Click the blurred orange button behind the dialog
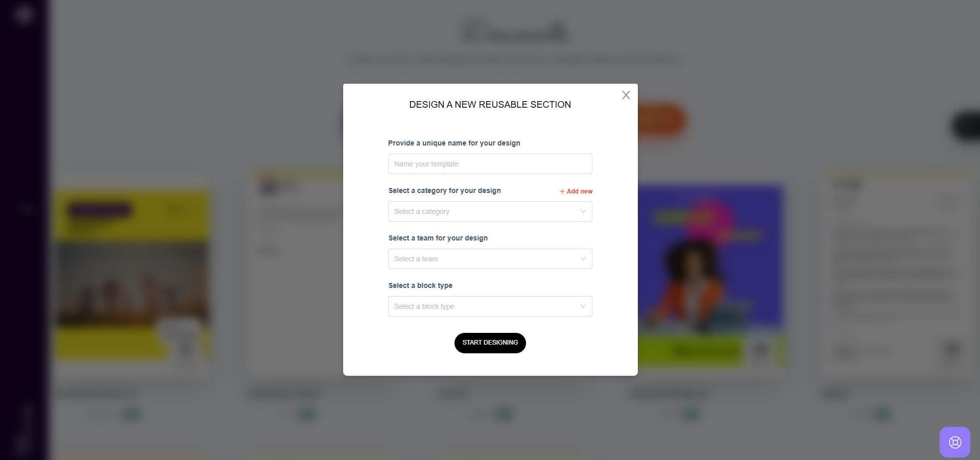Image resolution: width=980 pixels, height=460 pixels. point(661,120)
